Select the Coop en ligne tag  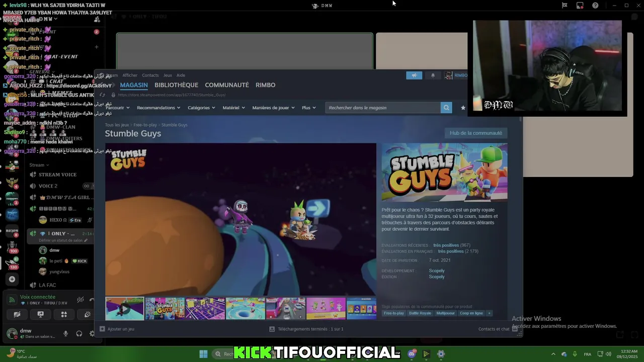(x=471, y=313)
